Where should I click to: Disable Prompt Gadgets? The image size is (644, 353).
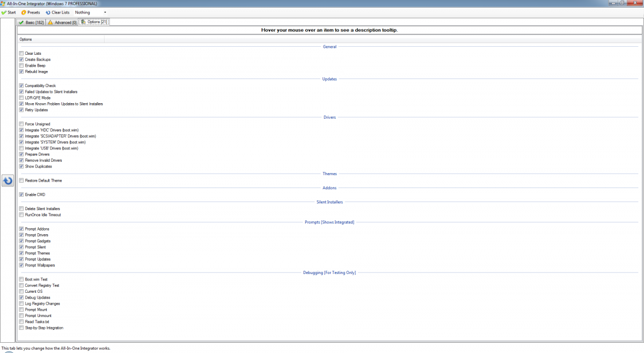click(21, 241)
